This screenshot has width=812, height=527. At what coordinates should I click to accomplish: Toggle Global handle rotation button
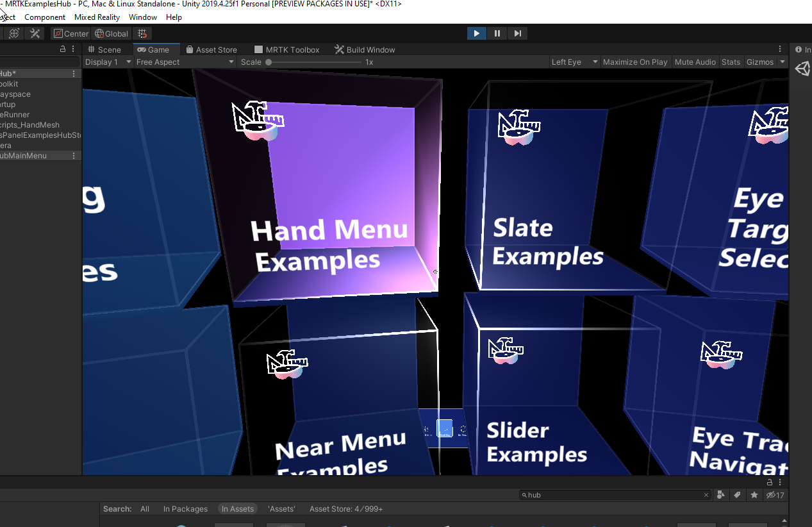click(112, 33)
